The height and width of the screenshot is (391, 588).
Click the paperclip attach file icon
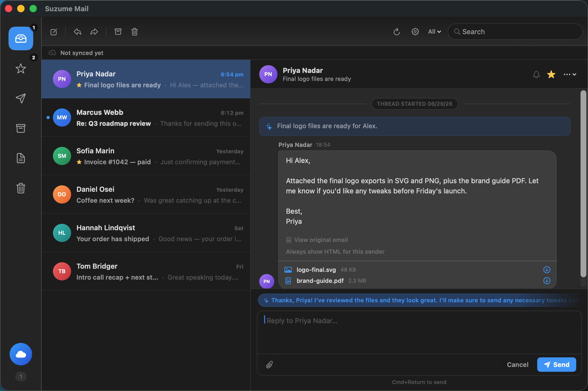(269, 365)
